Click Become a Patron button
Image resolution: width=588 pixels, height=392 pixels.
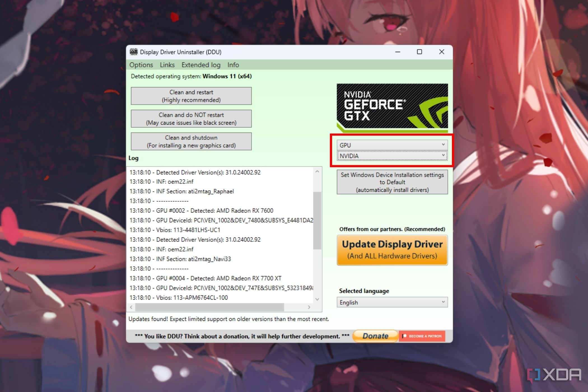tap(420, 336)
